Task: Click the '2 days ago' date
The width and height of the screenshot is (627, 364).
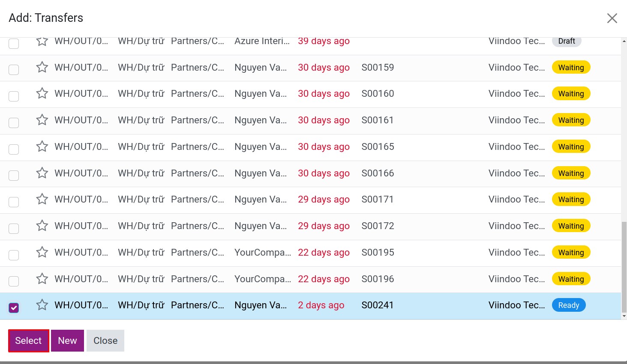Action: [321, 305]
